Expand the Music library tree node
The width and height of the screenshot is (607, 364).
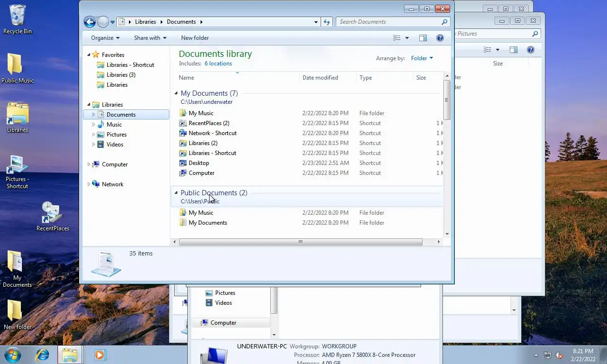pos(93,125)
